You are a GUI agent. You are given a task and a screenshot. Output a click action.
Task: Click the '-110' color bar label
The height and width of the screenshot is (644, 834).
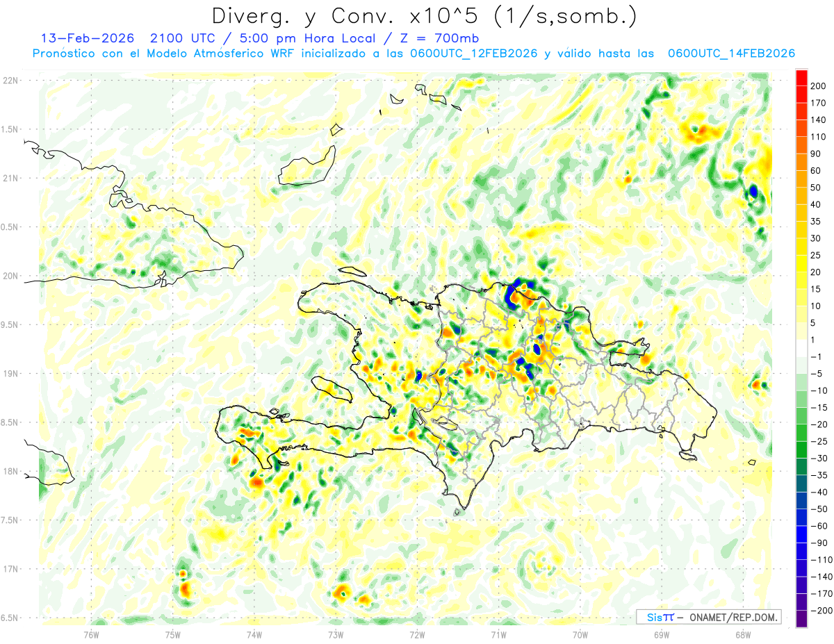(822, 560)
